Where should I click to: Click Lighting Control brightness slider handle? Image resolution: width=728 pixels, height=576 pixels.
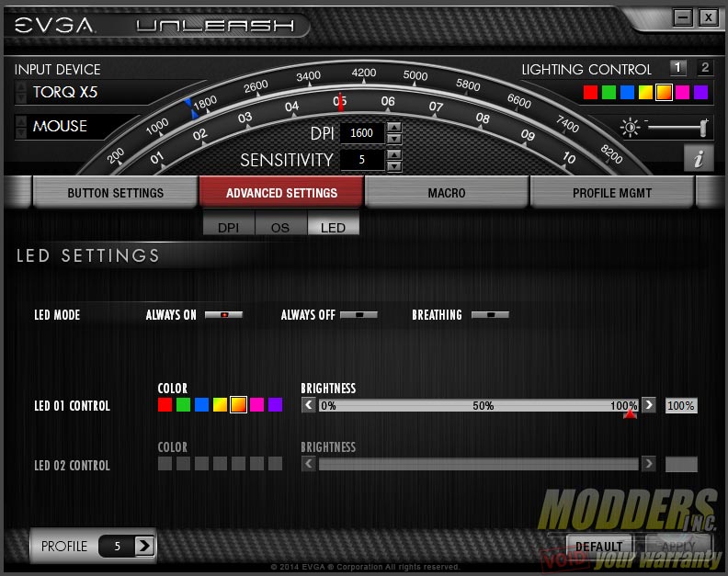[x=704, y=128]
